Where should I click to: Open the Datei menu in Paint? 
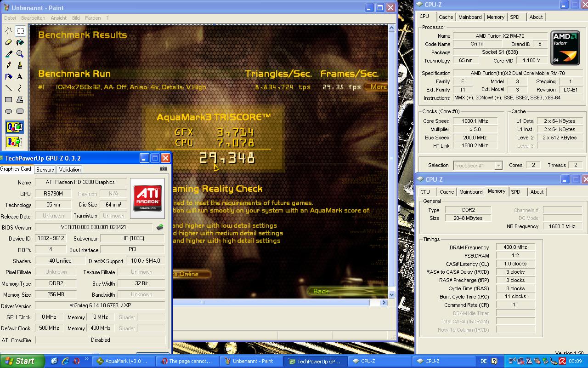[x=10, y=18]
